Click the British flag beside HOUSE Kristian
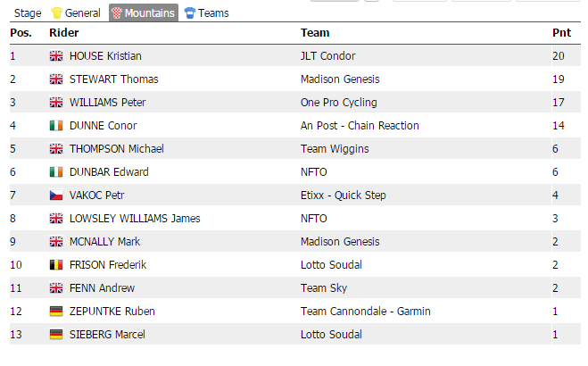 [55, 56]
